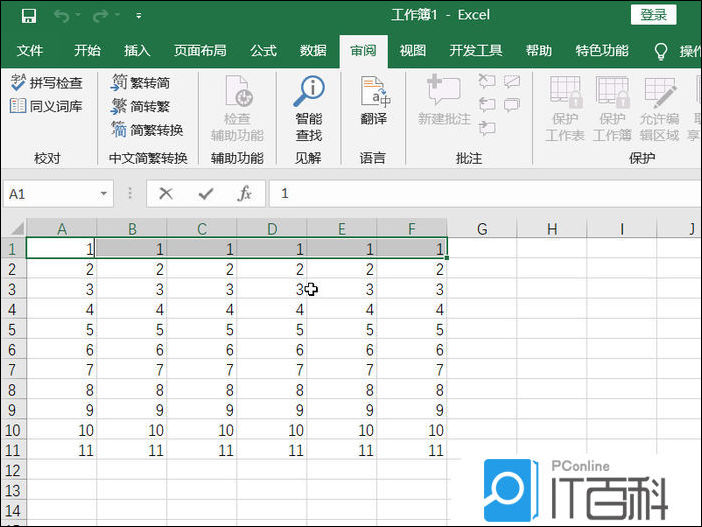This screenshot has height=527, width=702.
Task: Click cell F11 containing 11
Action: pos(412,450)
